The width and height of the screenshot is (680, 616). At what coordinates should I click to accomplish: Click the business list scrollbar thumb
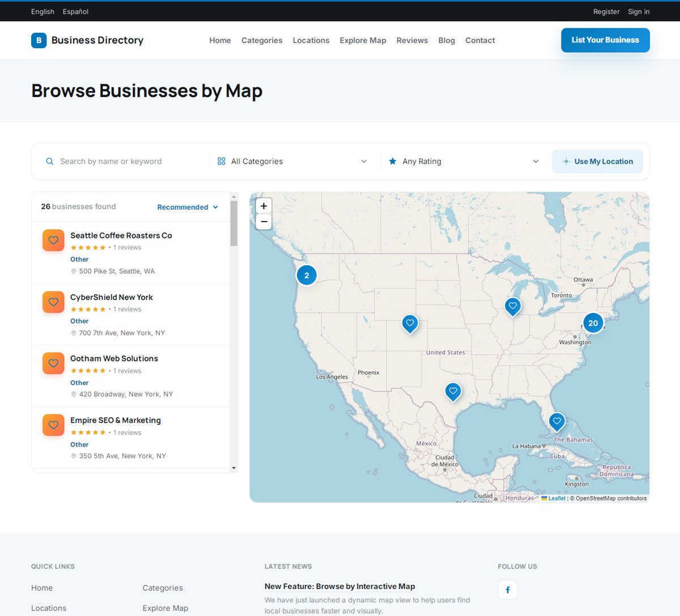point(233,223)
